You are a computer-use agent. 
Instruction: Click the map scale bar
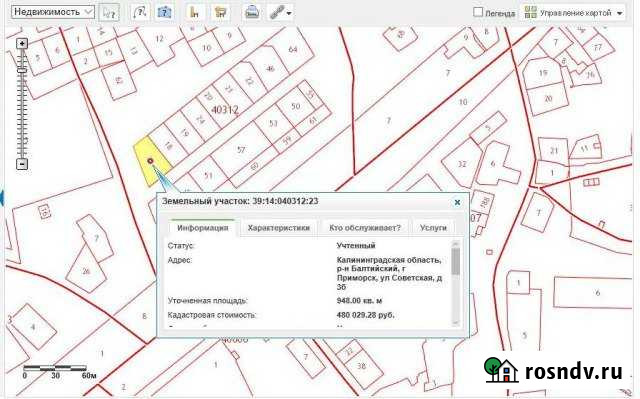coord(55,368)
